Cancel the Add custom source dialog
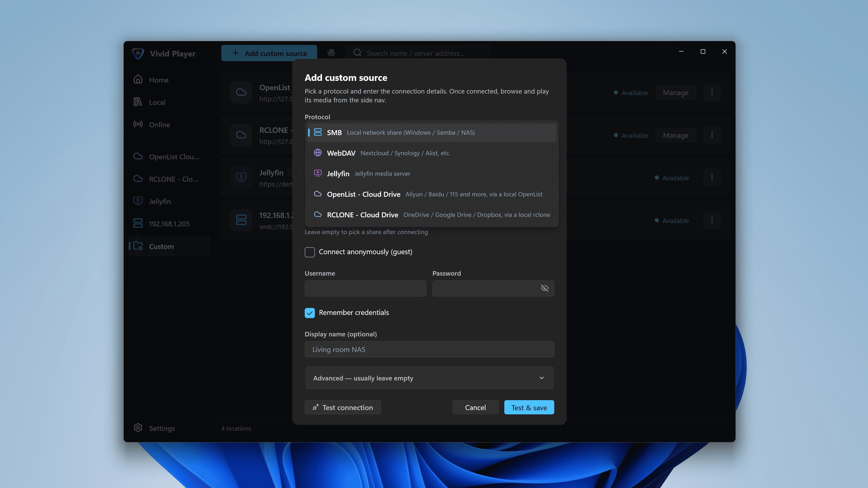The width and height of the screenshot is (868, 488). (475, 407)
